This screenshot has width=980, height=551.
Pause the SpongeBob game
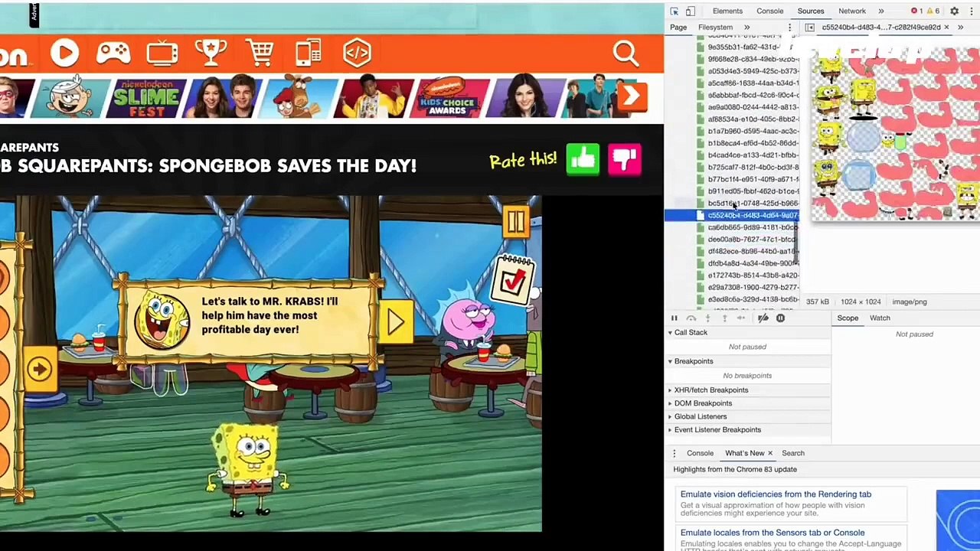point(515,222)
